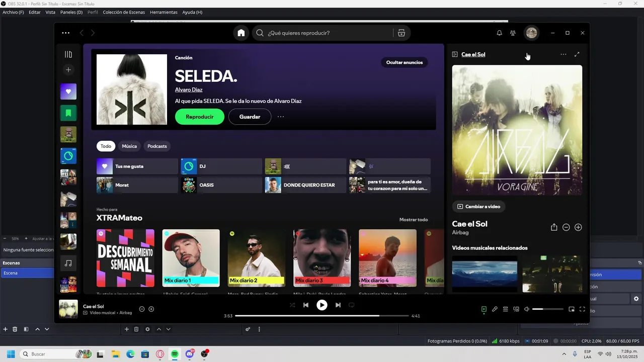
Task: Open the play queue
Action: pyautogui.click(x=506, y=309)
